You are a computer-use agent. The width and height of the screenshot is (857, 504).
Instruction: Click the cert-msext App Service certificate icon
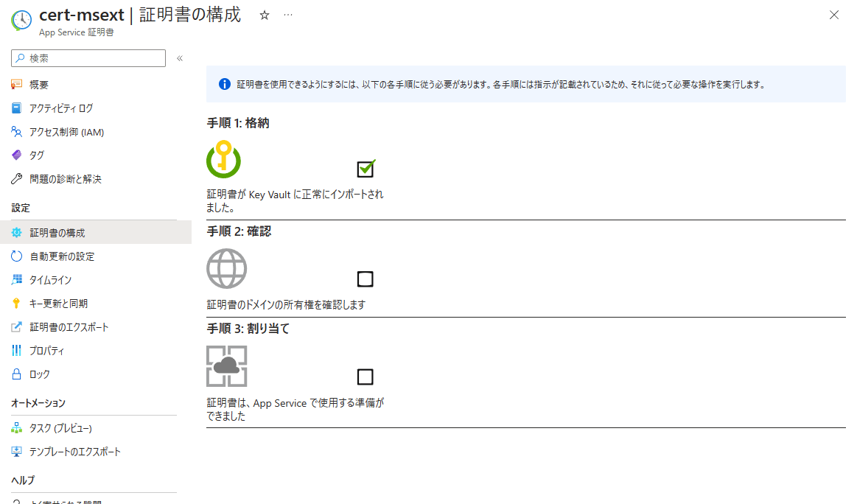pyautogui.click(x=21, y=20)
